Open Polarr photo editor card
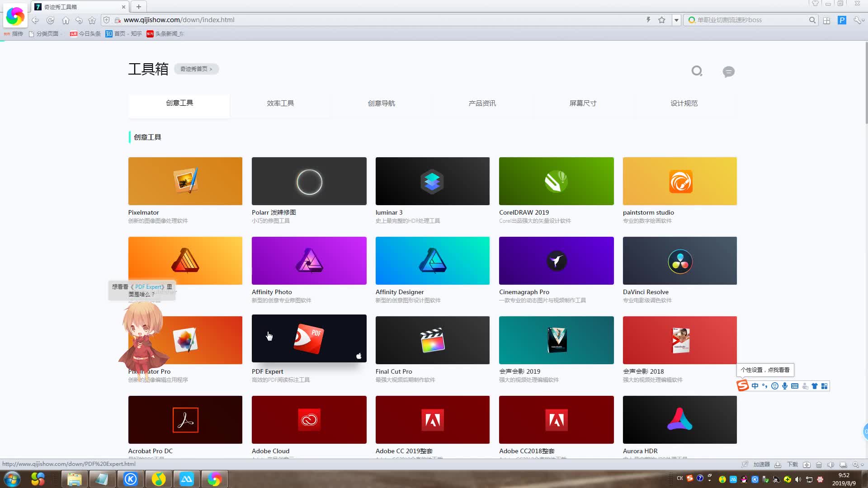The height and width of the screenshot is (488, 868). (x=309, y=181)
